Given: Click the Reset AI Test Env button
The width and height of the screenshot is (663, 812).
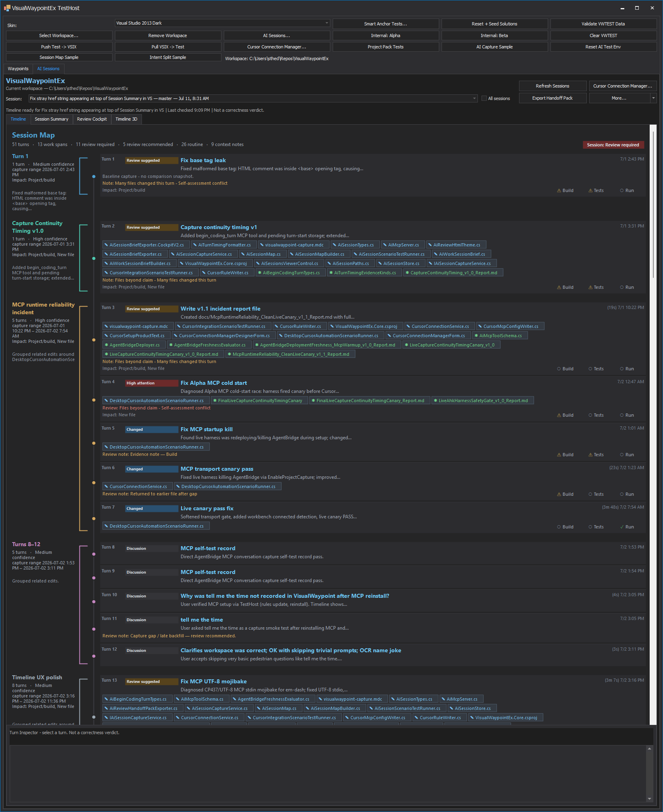Looking at the screenshot, I should (603, 47).
